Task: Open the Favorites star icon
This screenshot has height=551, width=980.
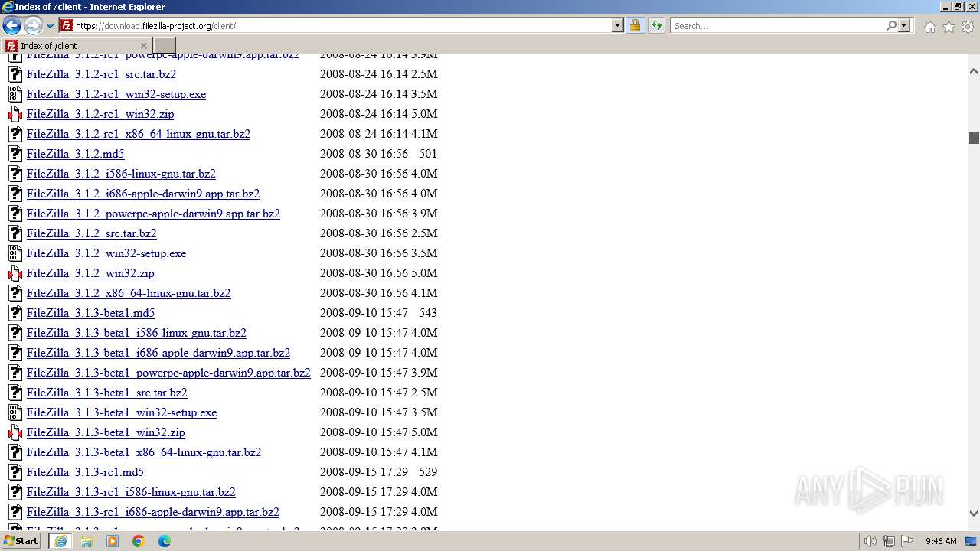Action: pos(949,27)
